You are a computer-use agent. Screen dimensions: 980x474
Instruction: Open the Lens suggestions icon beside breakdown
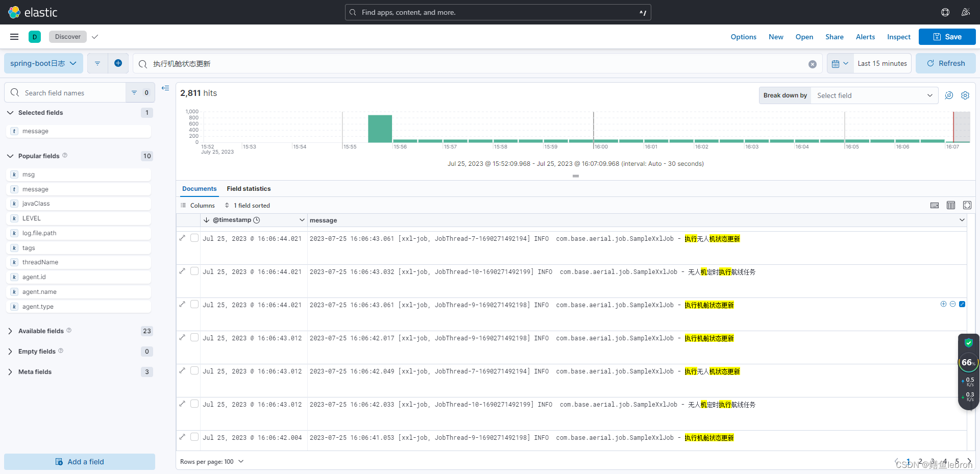949,95
